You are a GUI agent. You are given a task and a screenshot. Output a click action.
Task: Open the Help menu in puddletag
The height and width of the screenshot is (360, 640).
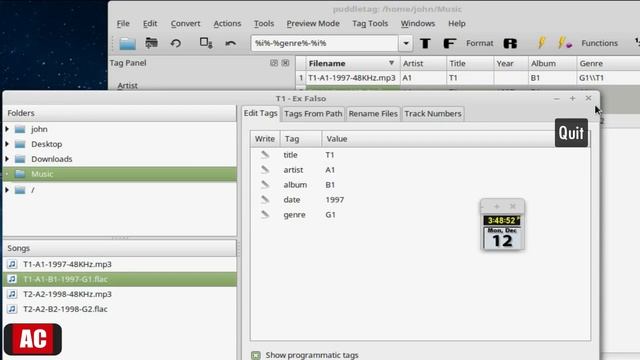point(457,24)
